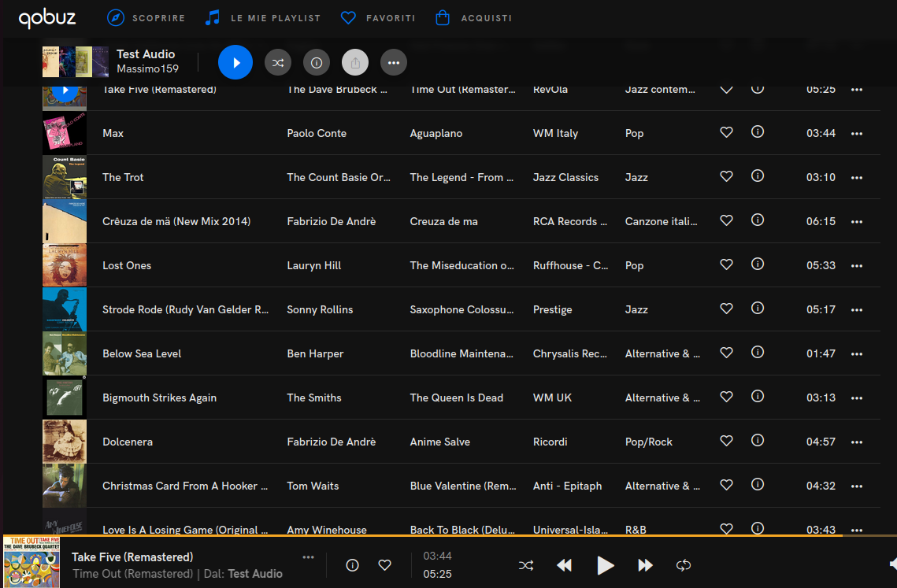The image size is (897, 588).
Task: Open the playlist more options menu in header
Action: pos(394,62)
